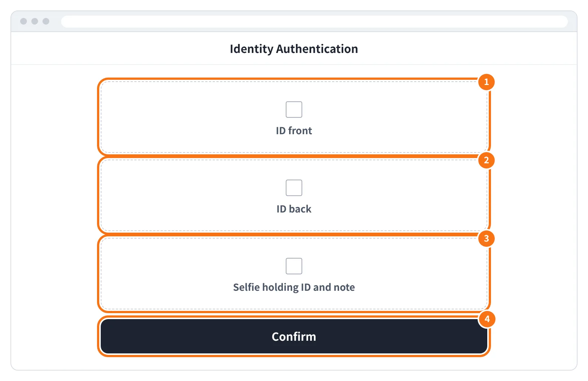Click the "ID back" label text
This screenshot has height=381, width=588.
(294, 209)
